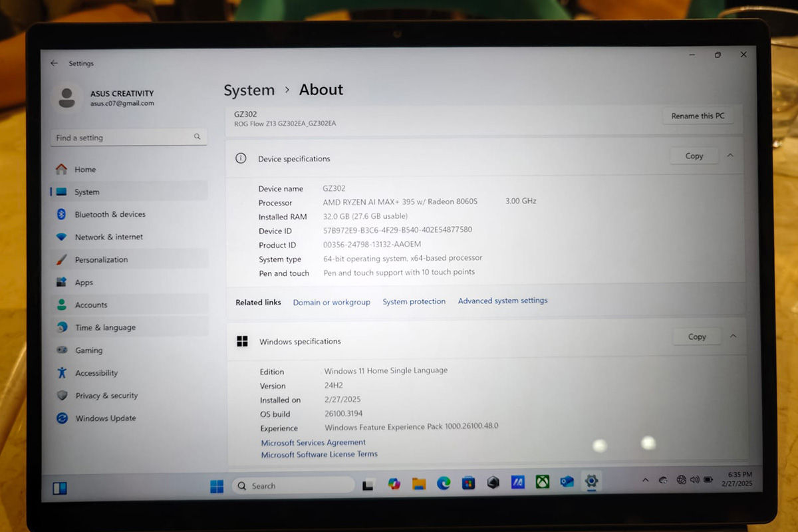The image size is (798, 532).
Task: Launch Microsoft Edge from the taskbar
Action: point(444,483)
